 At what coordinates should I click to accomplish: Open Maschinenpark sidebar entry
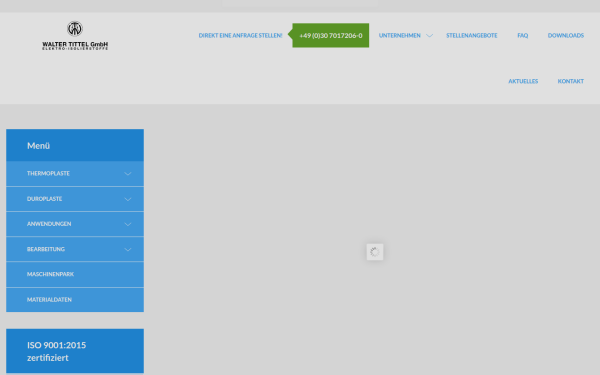pyautogui.click(x=75, y=274)
